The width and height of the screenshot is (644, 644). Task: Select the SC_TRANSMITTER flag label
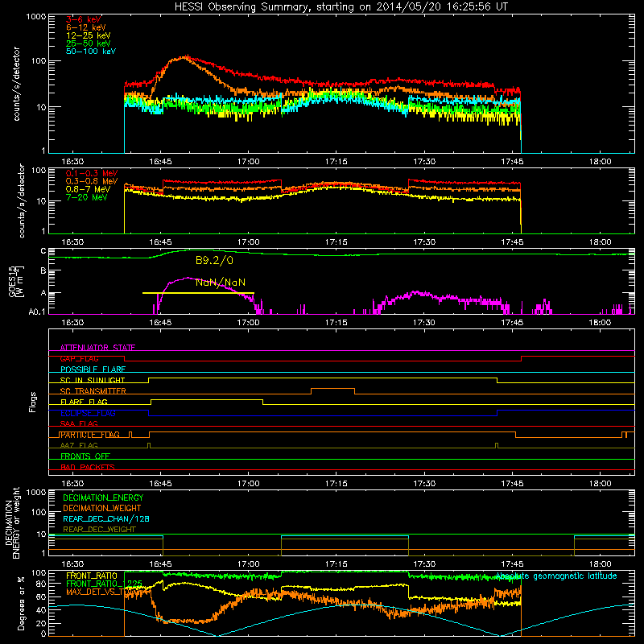[x=93, y=391]
